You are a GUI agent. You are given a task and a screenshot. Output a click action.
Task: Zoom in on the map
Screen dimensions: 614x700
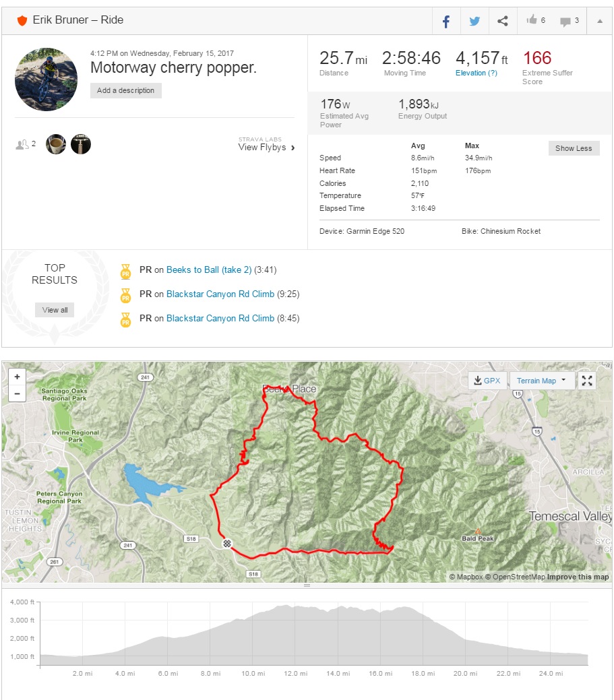click(x=17, y=377)
